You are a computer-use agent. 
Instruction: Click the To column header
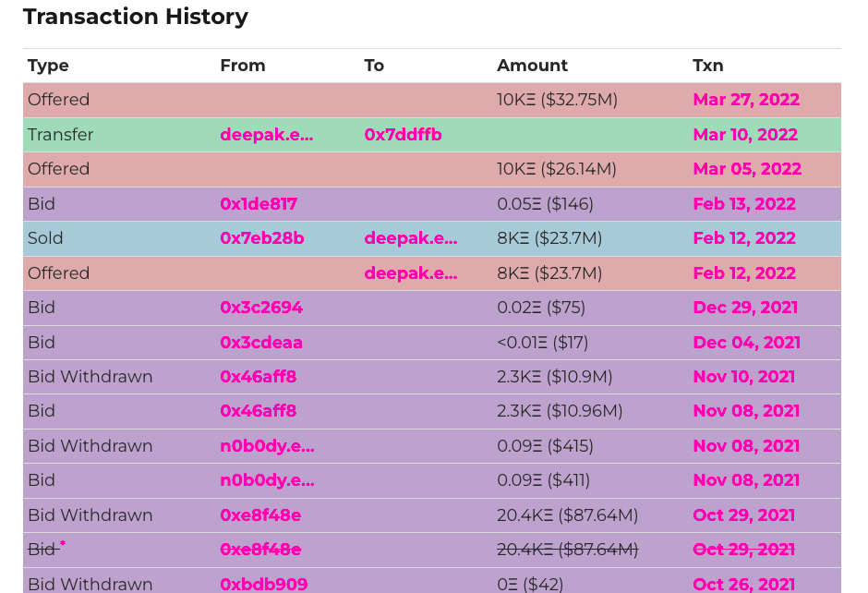[x=374, y=66]
